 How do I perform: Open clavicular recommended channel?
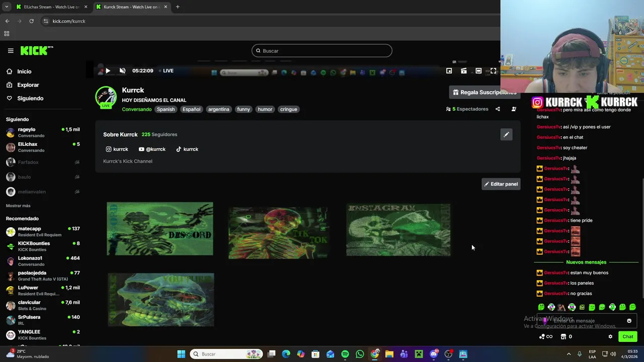[x=43, y=305]
